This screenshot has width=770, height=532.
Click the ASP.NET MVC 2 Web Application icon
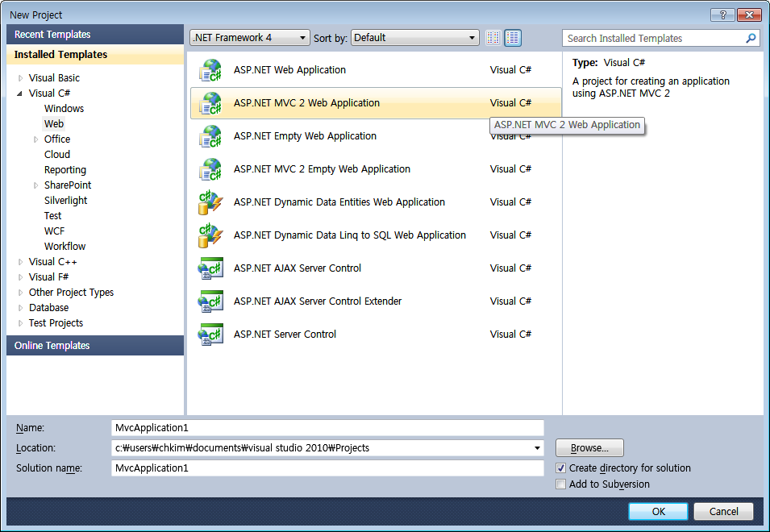(x=210, y=103)
